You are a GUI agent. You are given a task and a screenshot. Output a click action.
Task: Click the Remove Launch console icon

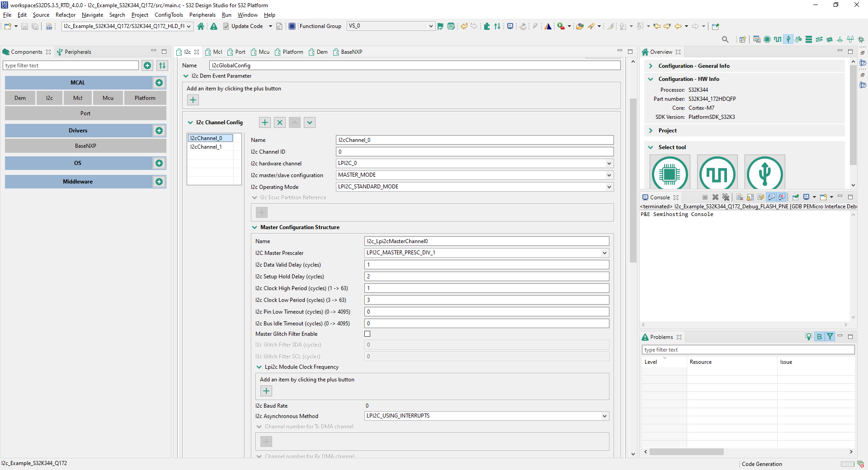coord(715,197)
